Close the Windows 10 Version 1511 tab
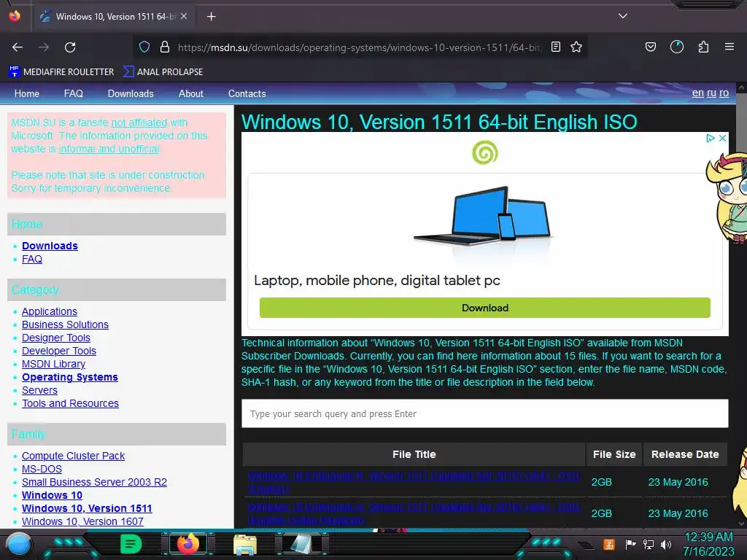The image size is (747, 560). [x=184, y=16]
